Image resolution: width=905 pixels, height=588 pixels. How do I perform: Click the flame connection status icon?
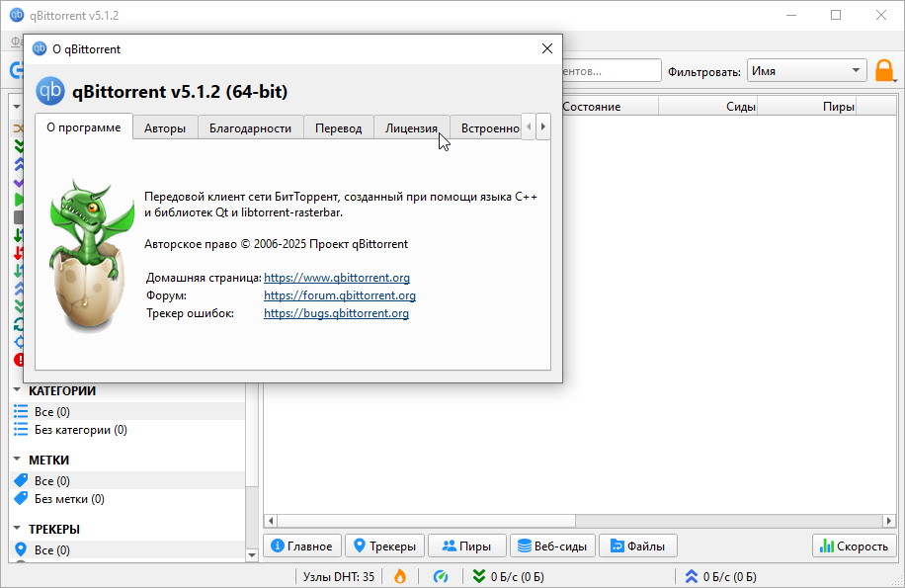tap(399, 576)
